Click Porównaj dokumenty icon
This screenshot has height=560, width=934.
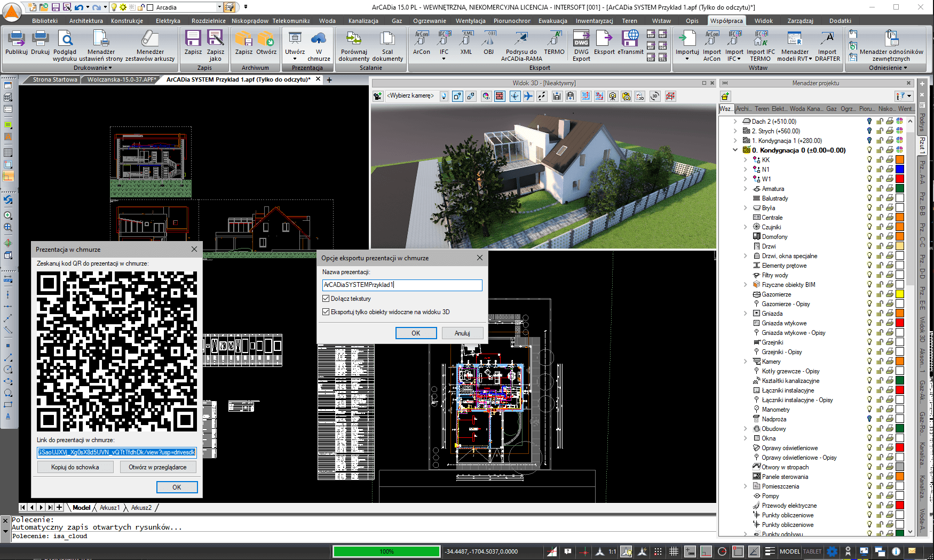[x=354, y=46]
